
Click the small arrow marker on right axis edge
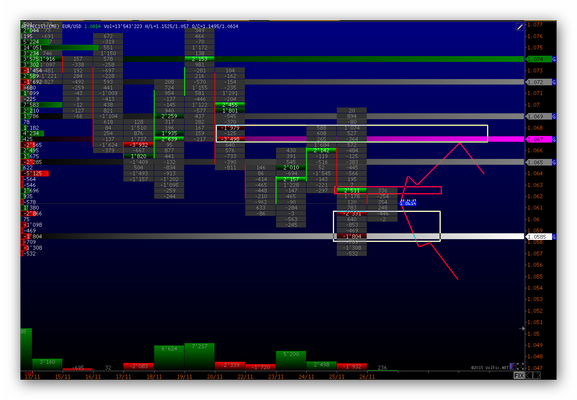[522, 328]
